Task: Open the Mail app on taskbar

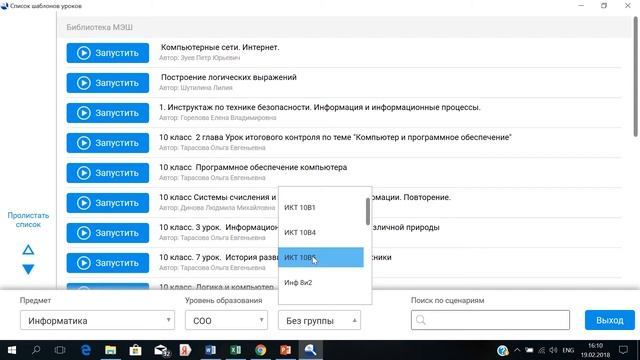Action: tap(161, 350)
